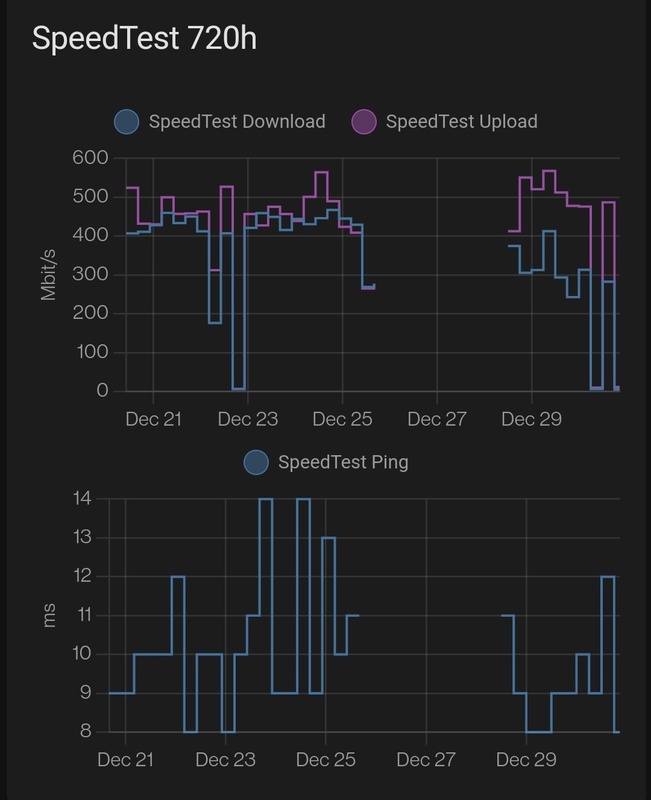
Task: Select Dec 29 on the ping chart axis
Action: tap(526, 760)
